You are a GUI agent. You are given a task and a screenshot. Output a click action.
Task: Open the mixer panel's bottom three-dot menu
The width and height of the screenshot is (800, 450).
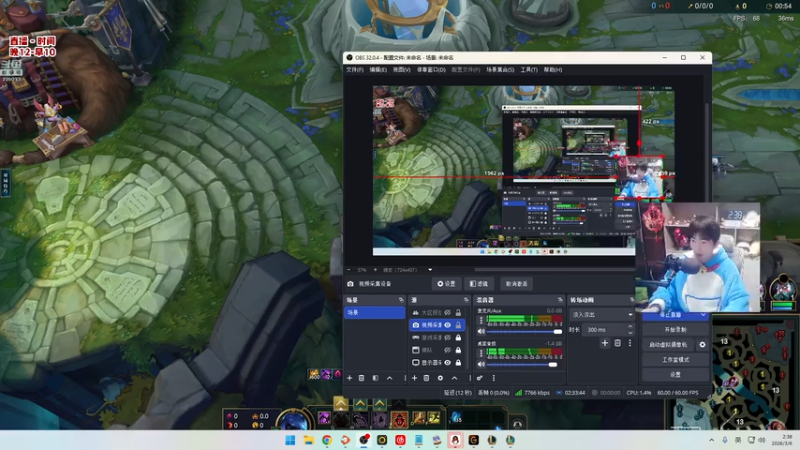pyautogui.click(x=493, y=378)
